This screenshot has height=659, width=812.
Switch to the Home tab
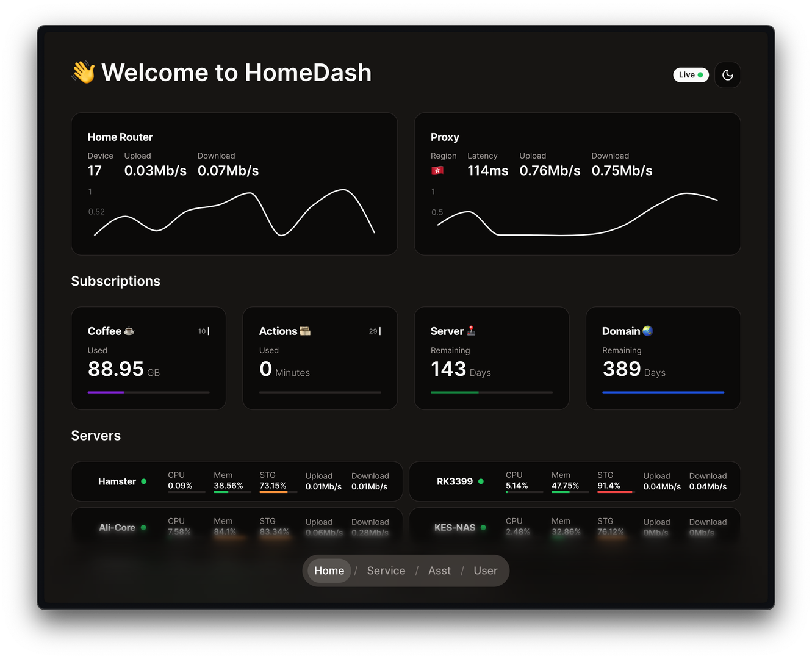329,571
